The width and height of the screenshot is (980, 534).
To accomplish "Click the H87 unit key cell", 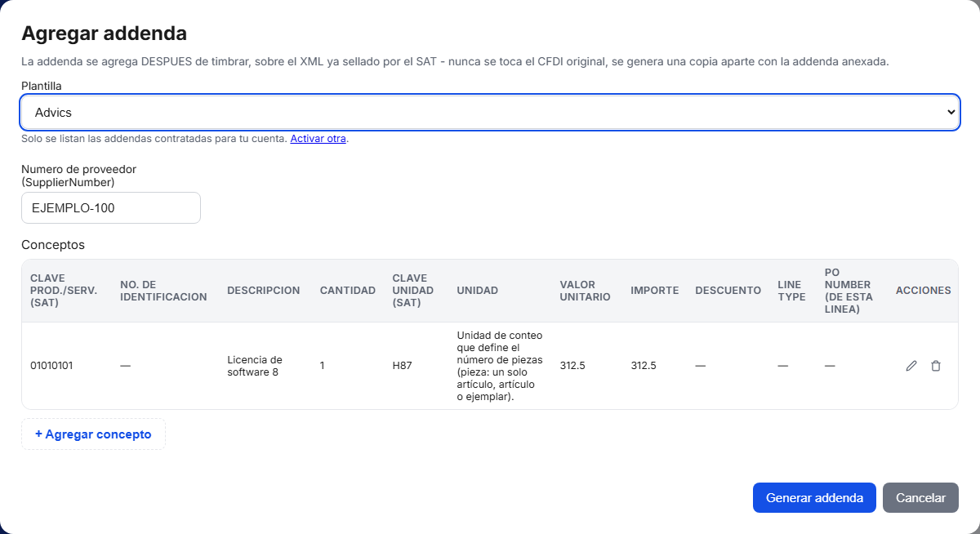I will point(402,366).
